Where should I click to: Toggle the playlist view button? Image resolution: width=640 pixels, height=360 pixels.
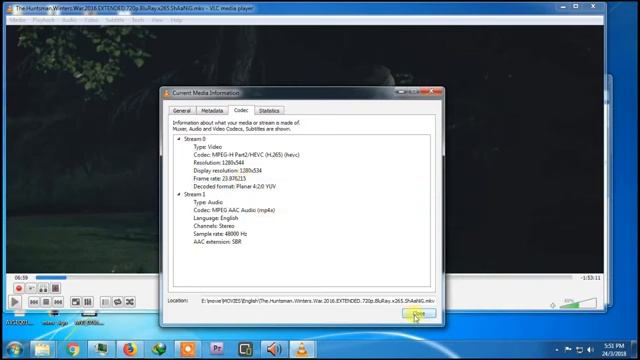(105, 302)
